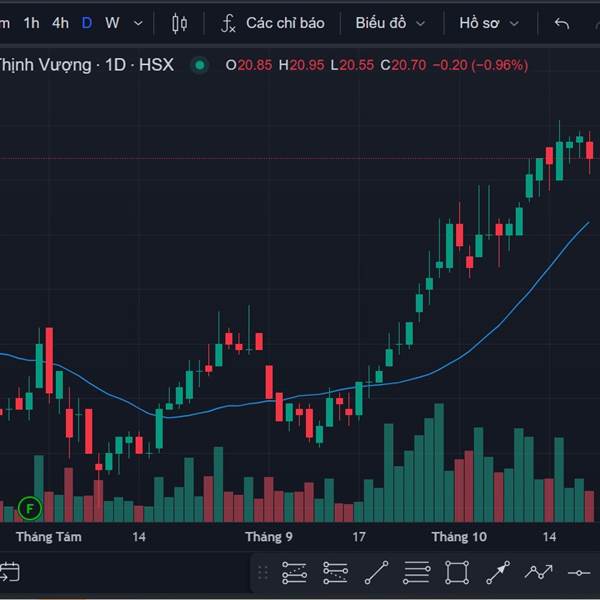Open the go-to-date calendar icon
The image size is (600, 600).
coord(10,572)
